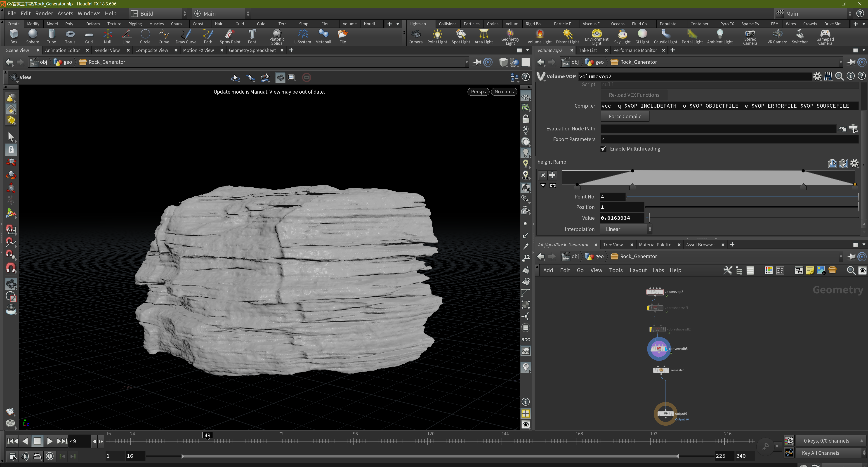The width and height of the screenshot is (868, 467).
Task: Open the No cam camera menu
Action: click(504, 92)
